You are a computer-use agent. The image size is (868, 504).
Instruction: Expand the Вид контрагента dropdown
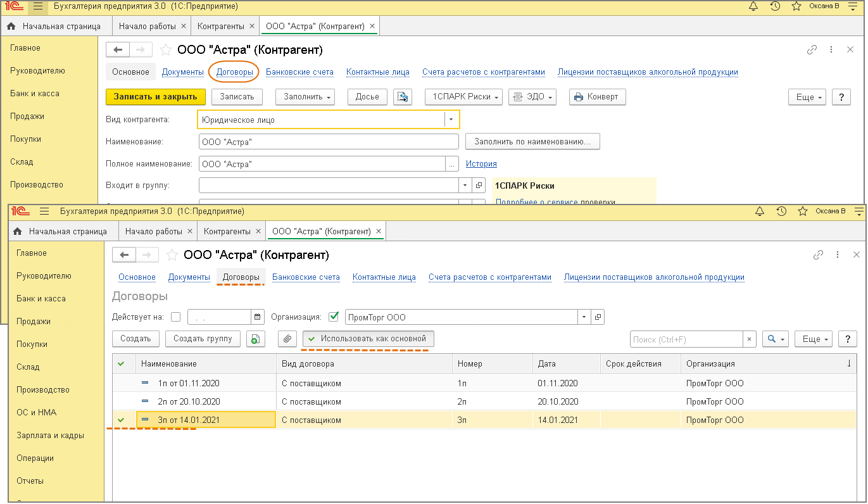[451, 119]
